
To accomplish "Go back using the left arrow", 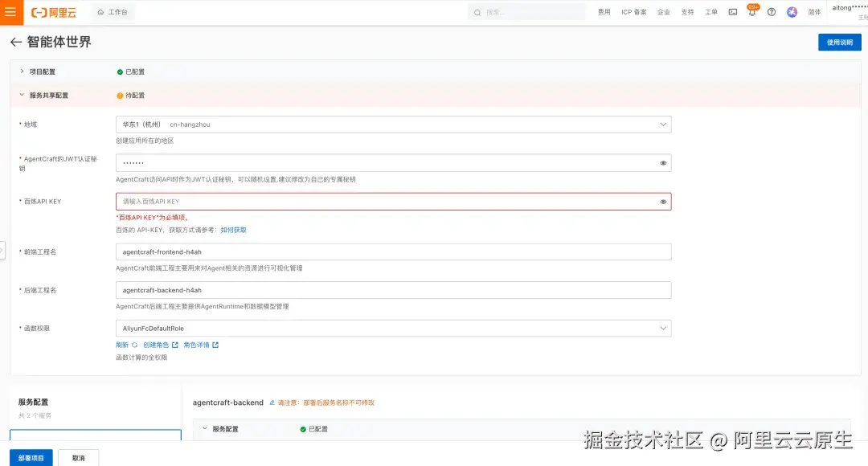I will (x=16, y=42).
